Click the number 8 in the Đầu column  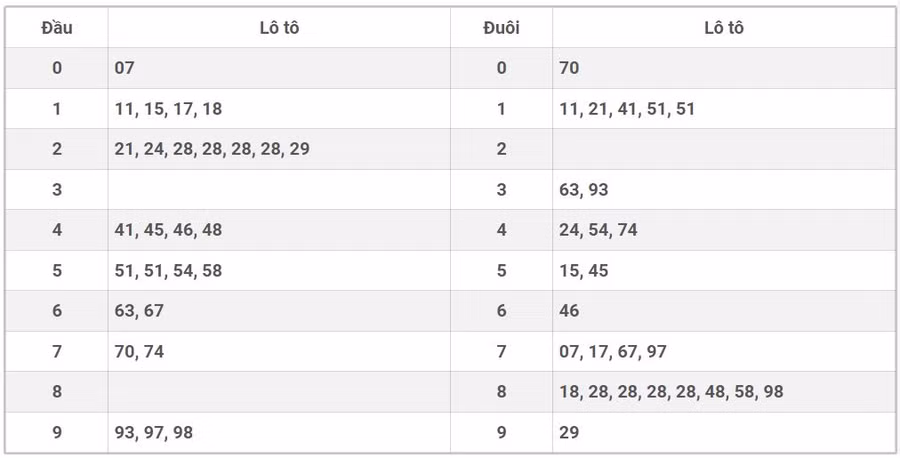click(57, 392)
